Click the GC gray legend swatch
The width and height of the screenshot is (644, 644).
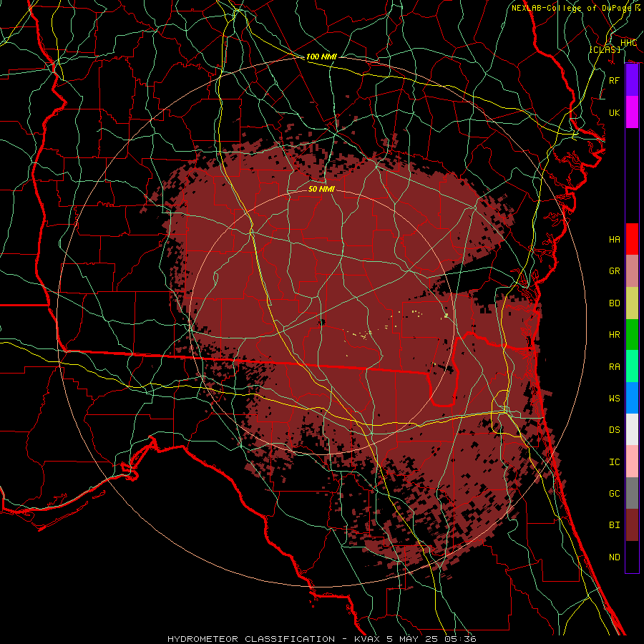[632, 493]
